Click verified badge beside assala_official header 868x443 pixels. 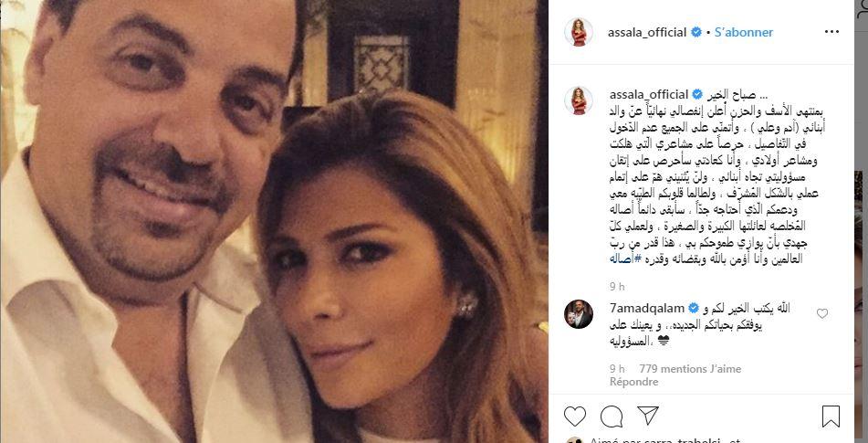(x=695, y=32)
